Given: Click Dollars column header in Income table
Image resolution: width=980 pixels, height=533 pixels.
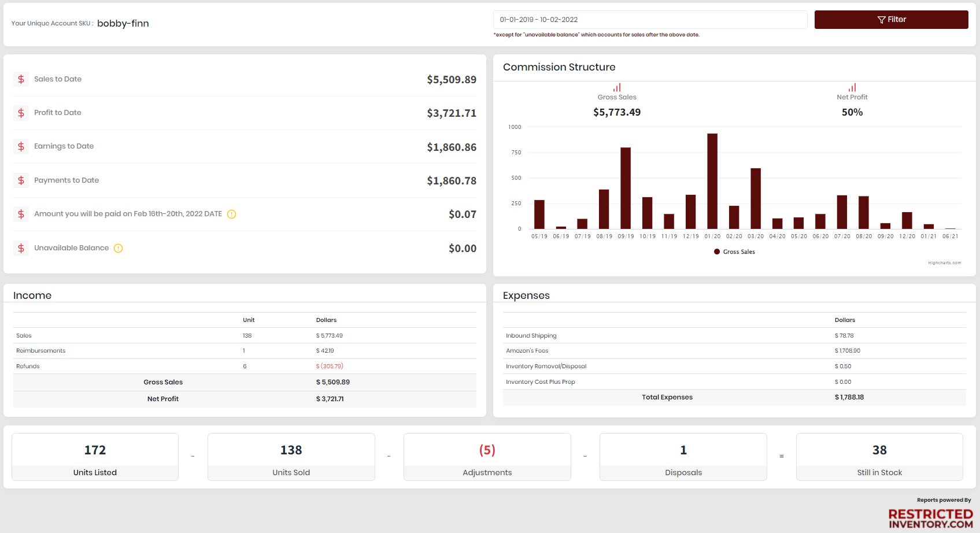Looking at the screenshot, I should click(x=326, y=320).
